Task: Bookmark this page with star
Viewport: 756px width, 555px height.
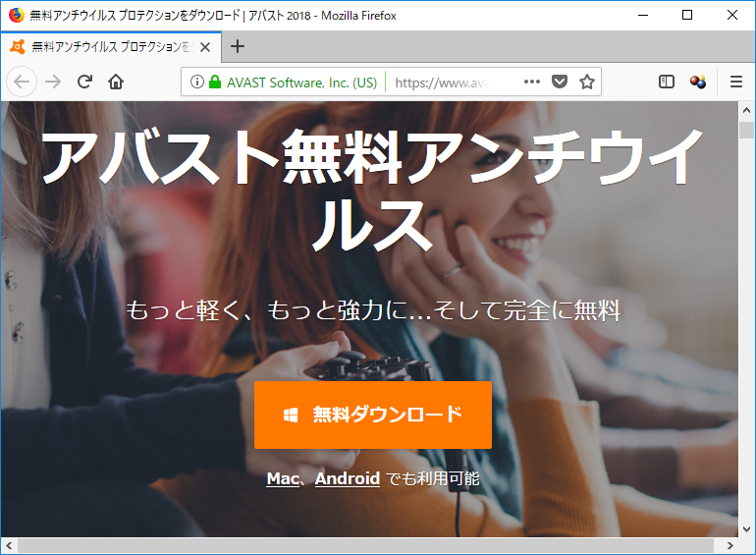Action: pos(587,82)
